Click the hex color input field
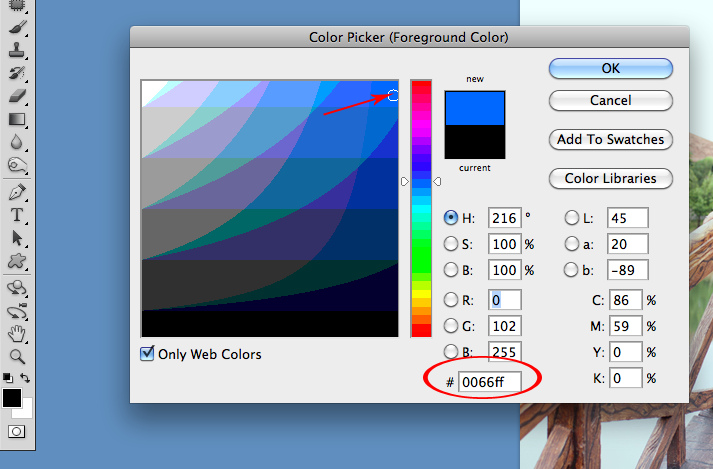 point(489,380)
